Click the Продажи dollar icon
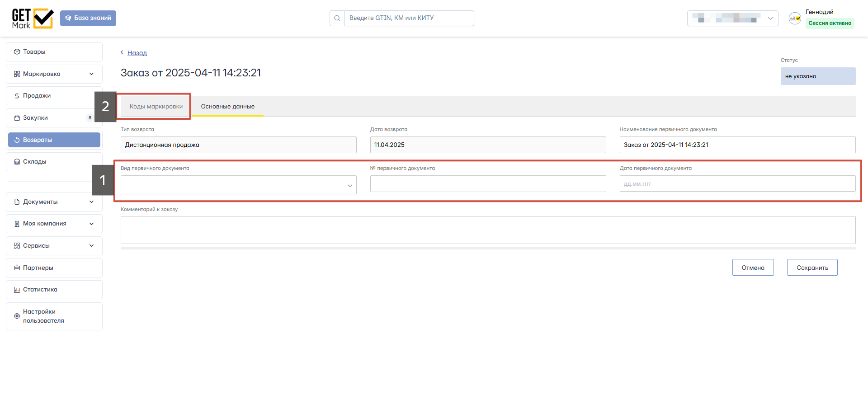The width and height of the screenshot is (868, 409). [x=17, y=96]
